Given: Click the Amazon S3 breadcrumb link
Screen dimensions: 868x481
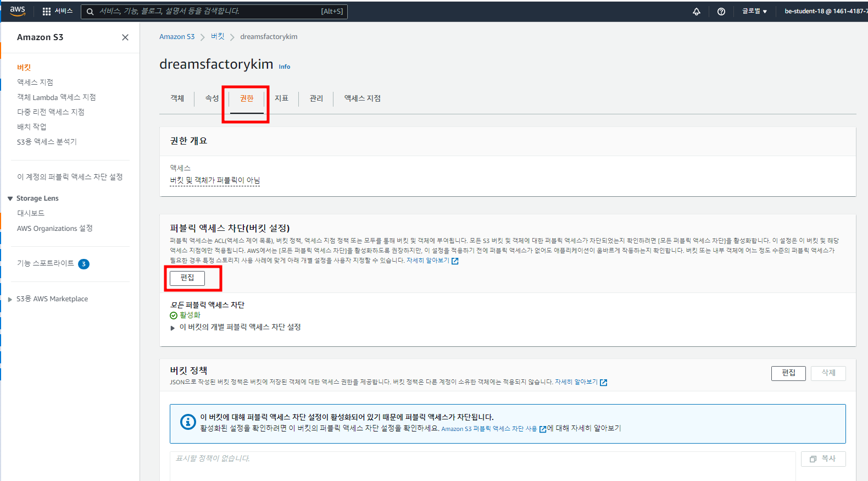Looking at the screenshot, I should tap(177, 37).
